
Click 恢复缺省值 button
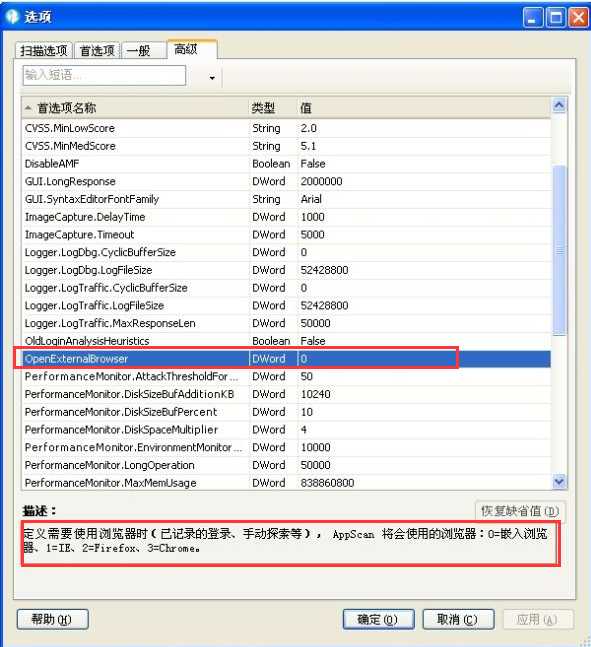point(520,511)
